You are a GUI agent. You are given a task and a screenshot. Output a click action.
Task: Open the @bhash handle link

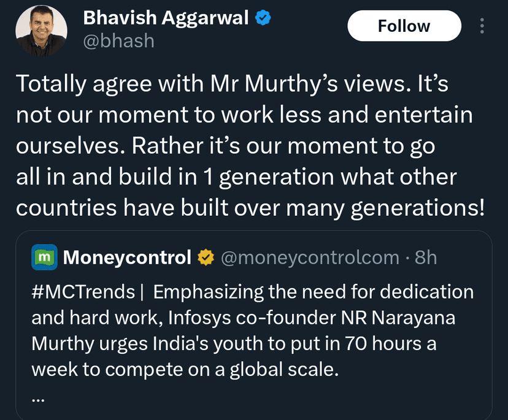118,40
